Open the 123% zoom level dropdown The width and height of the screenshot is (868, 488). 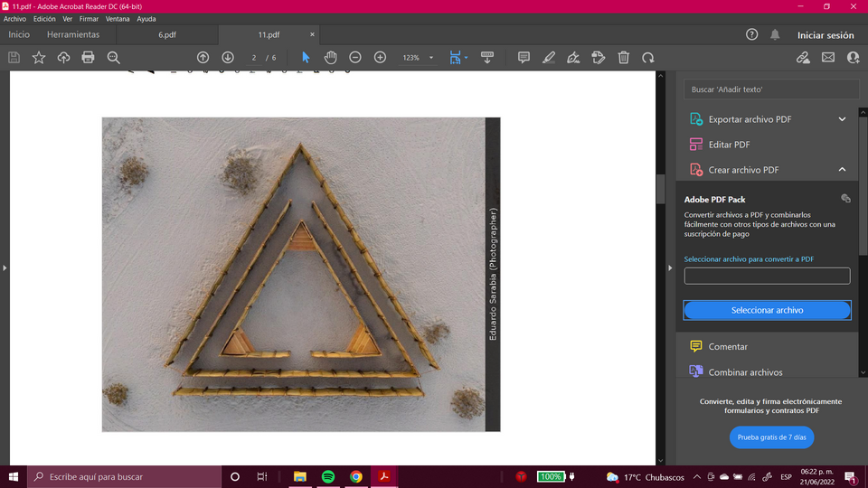point(417,57)
